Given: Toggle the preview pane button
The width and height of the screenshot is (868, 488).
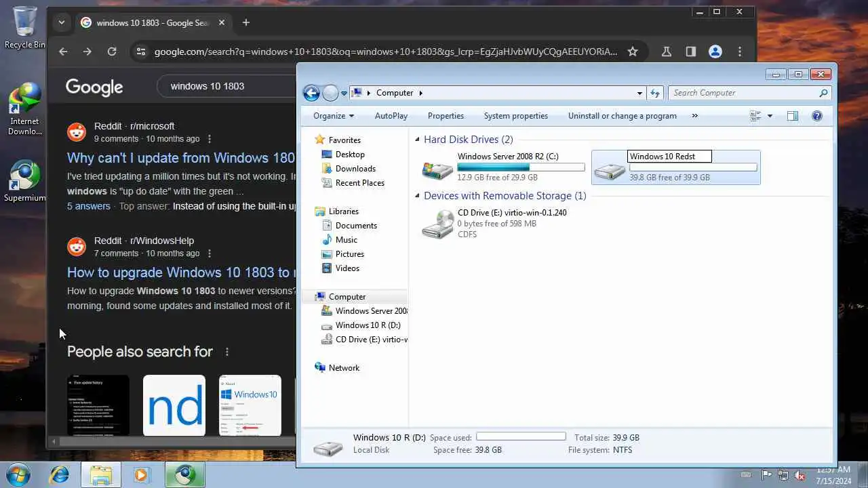Looking at the screenshot, I should (x=792, y=116).
